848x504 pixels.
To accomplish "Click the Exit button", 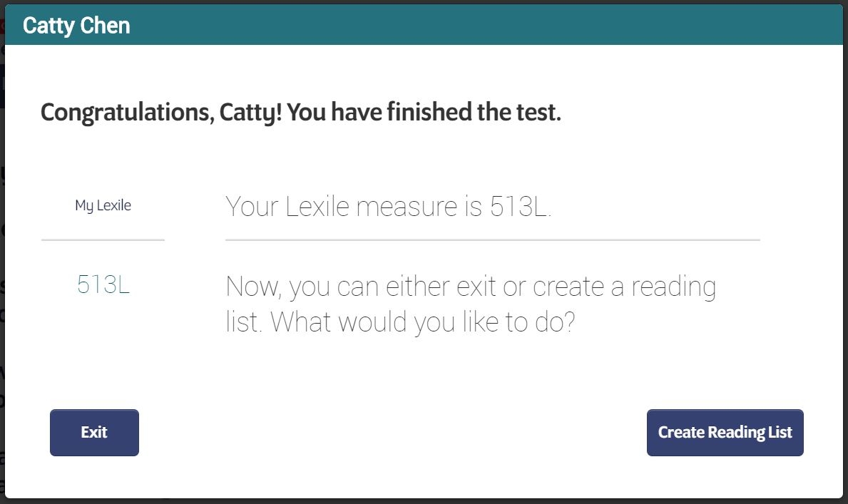I will click(x=94, y=433).
